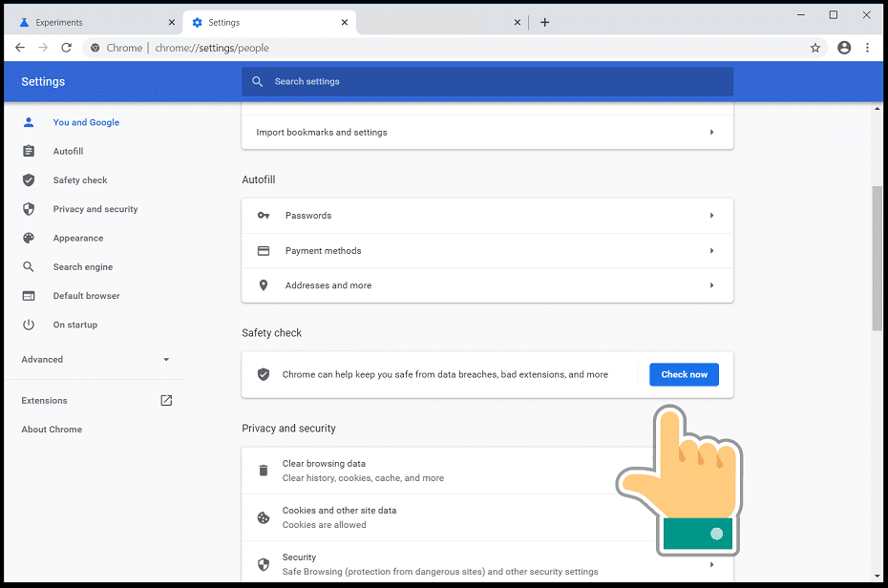888x588 pixels.
Task: Click the scrollbar up arrow
Action: coord(877,108)
